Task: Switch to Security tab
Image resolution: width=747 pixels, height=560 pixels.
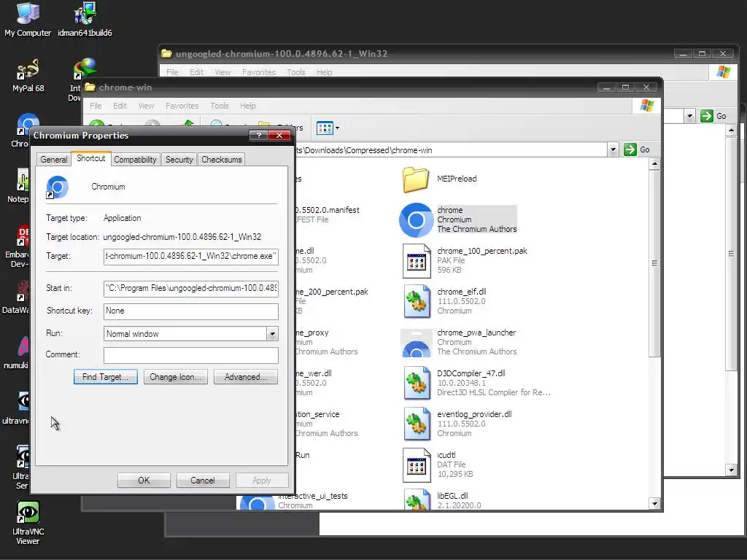Action: click(x=179, y=160)
